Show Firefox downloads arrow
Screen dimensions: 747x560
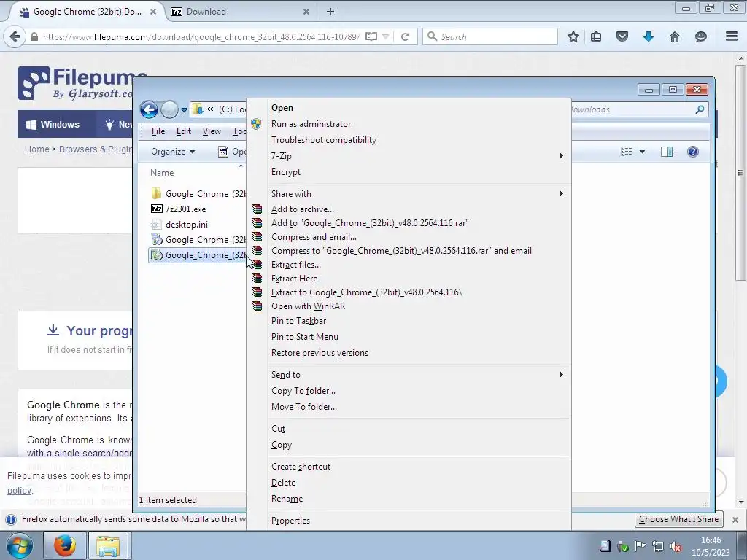tap(648, 36)
